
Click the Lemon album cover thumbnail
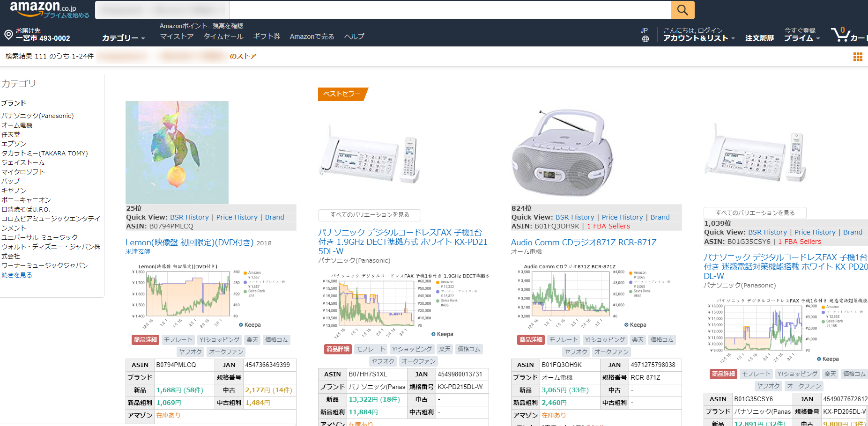[177, 153]
